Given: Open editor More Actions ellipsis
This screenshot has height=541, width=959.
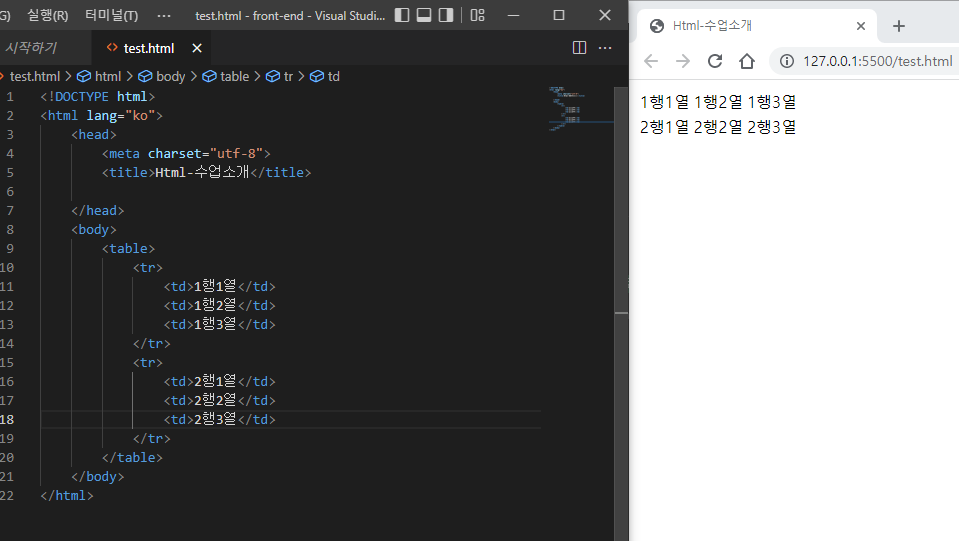Looking at the screenshot, I should [x=605, y=48].
